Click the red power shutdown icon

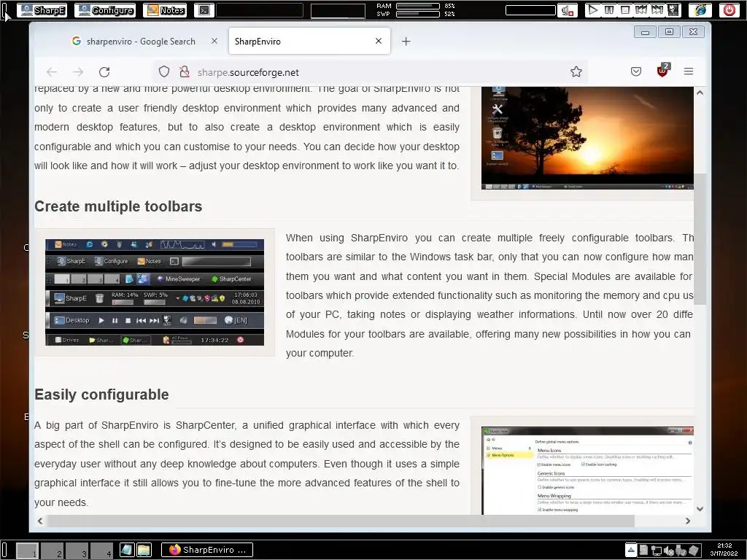click(x=729, y=10)
